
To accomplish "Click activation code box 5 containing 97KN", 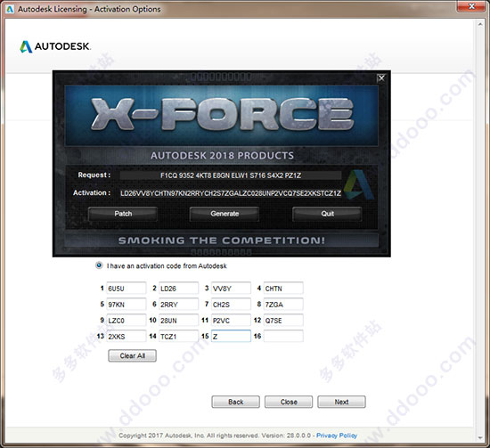I will (x=127, y=304).
